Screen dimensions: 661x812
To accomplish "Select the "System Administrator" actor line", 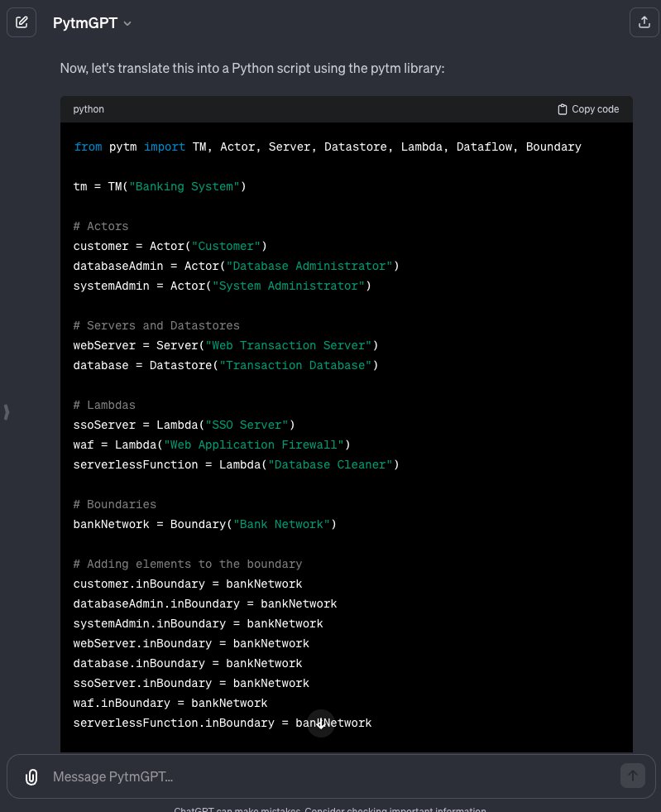I will click(x=222, y=286).
